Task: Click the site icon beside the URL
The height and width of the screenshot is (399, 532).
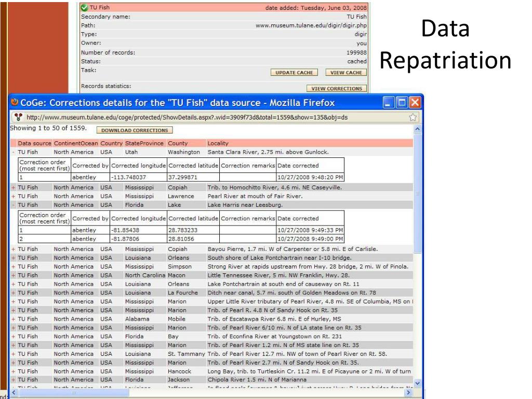Action: point(18,117)
